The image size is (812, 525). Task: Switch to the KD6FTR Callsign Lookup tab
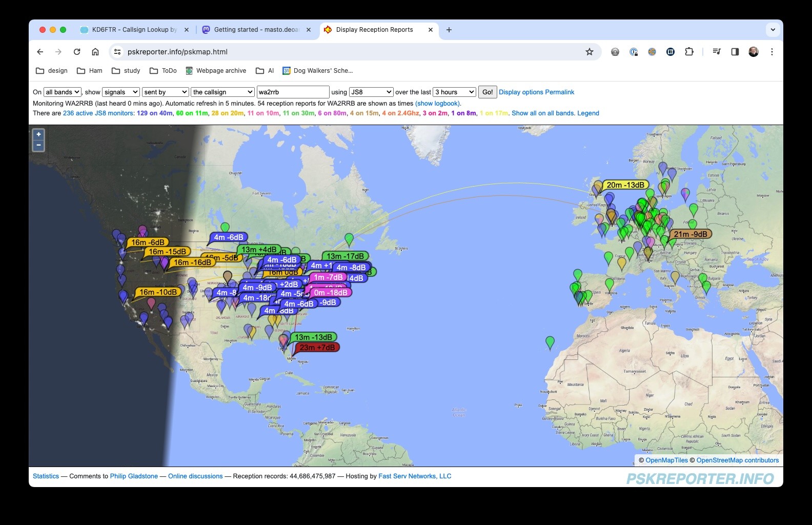[134, 30]
